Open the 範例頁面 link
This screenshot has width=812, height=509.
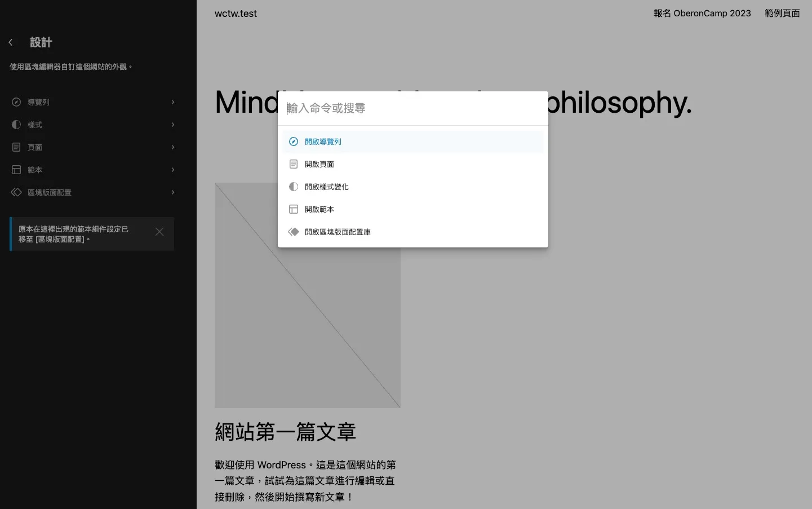pyautogui.click(x=782, y=13)
